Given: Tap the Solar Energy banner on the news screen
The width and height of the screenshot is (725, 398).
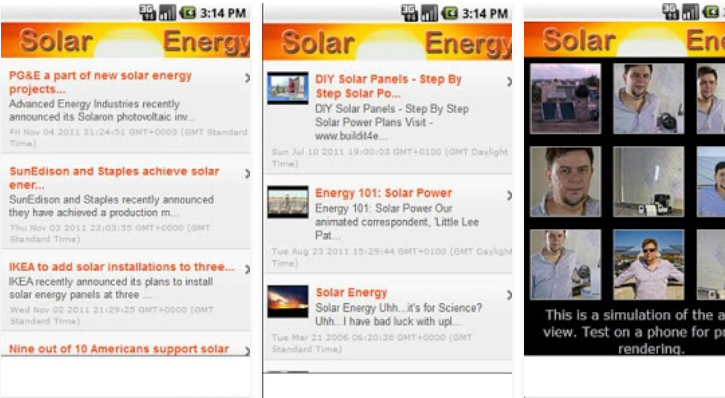Looking at the screenshot, I should coord(125,40).
